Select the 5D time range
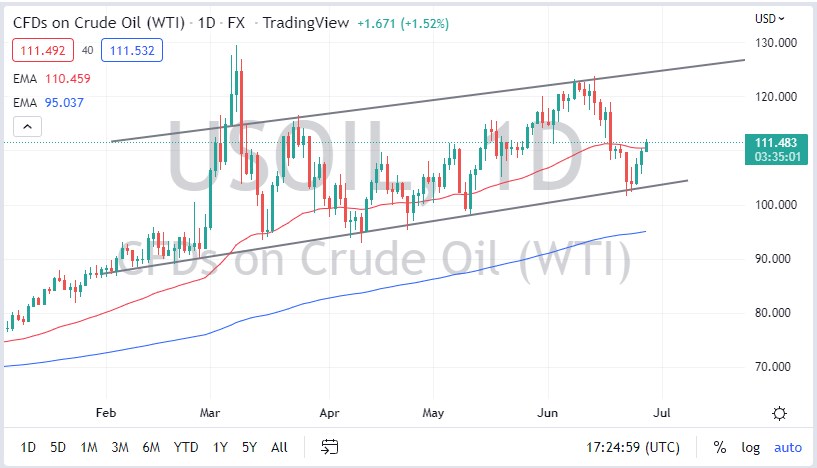The height and width of the screenshot is (468, 817). point(58,447)
